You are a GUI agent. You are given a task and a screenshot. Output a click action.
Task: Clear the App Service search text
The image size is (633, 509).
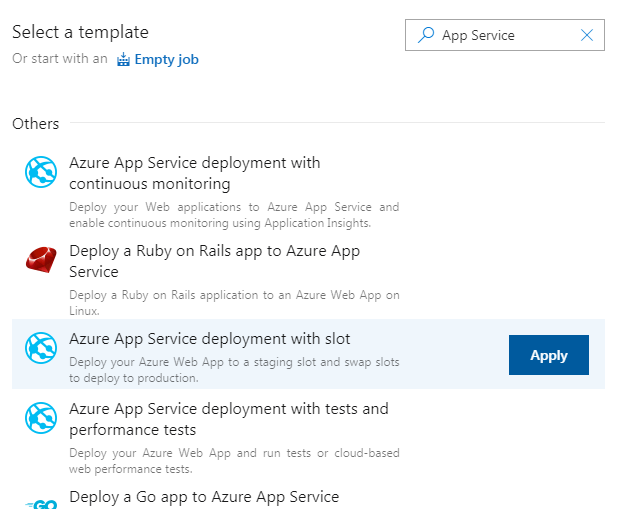pos(587,35)
